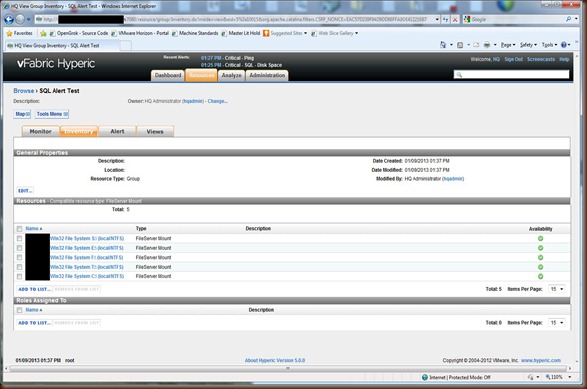Click the Browse breadcrumb link
The width and height of the screenshot is (587, 389).
tap(24, 91)
